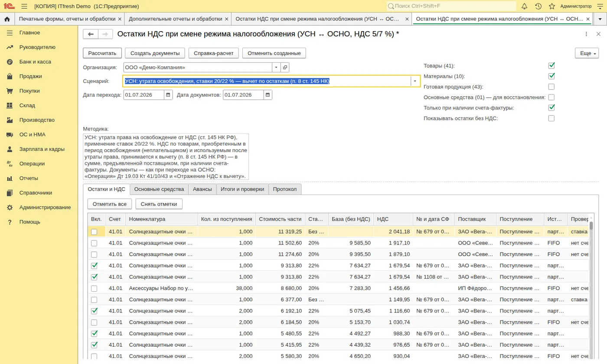607x364 pixels.
Task: Click the Отметить все button
Action: pyautogui.click(x=110, y=204)
